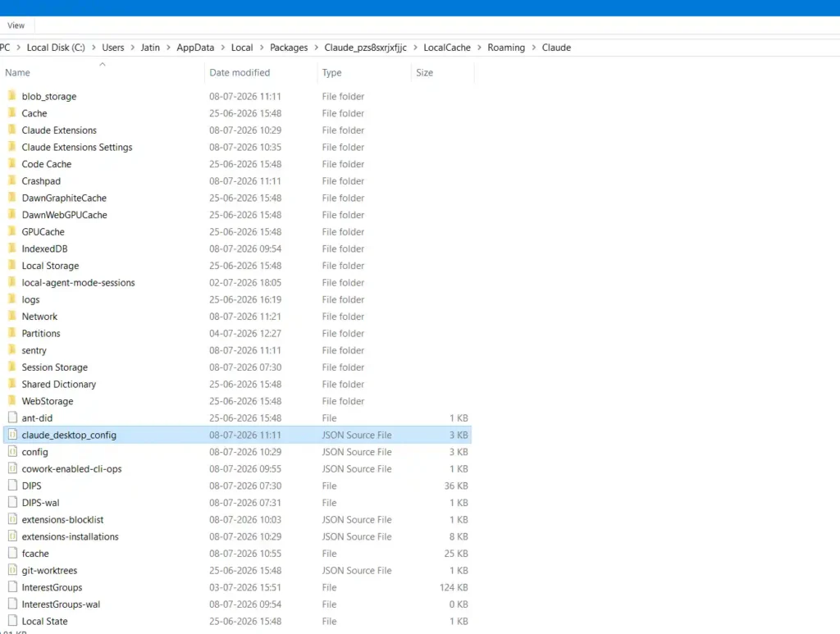This screenshot has height=634, width=840.
Task: Click the DIPS file icon
Action: coord(12,486)
